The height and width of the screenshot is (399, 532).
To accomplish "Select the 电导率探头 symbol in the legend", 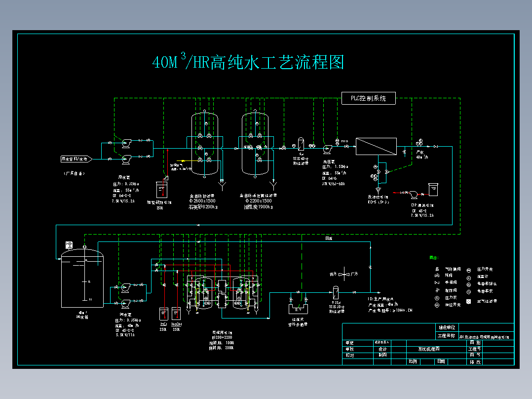I will 469,284.
